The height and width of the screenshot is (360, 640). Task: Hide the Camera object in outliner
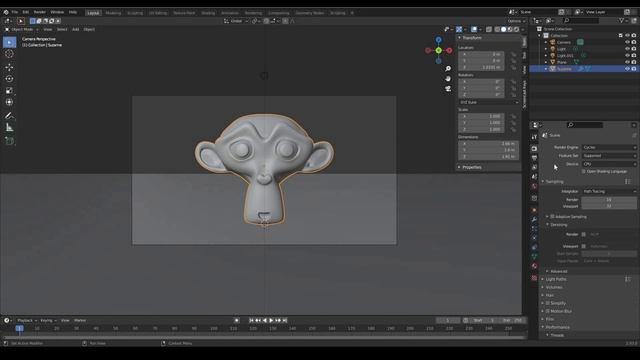click(x=627, y=42)
